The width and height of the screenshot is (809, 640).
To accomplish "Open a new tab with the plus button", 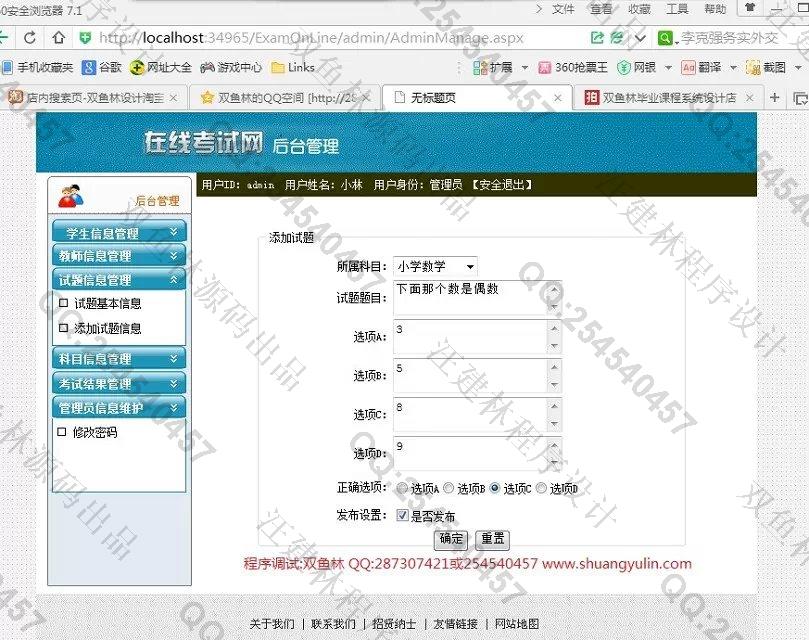I will tap(774, 97).
